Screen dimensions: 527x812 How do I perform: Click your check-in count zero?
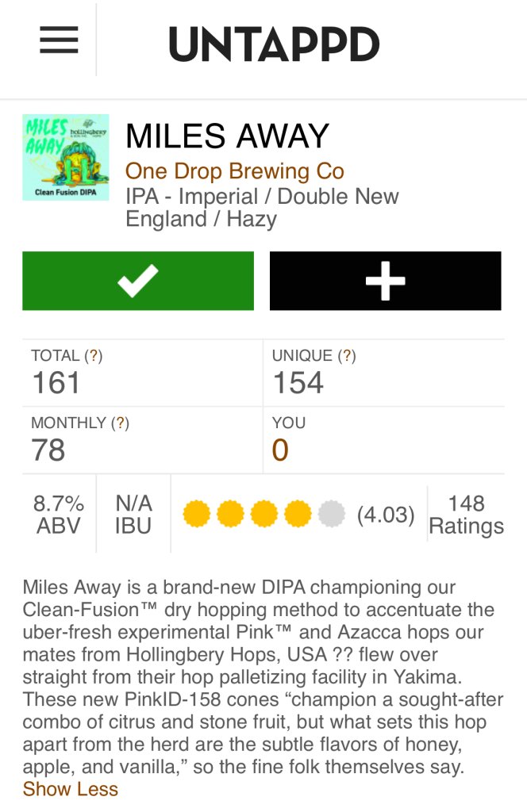tap(280, 450)
